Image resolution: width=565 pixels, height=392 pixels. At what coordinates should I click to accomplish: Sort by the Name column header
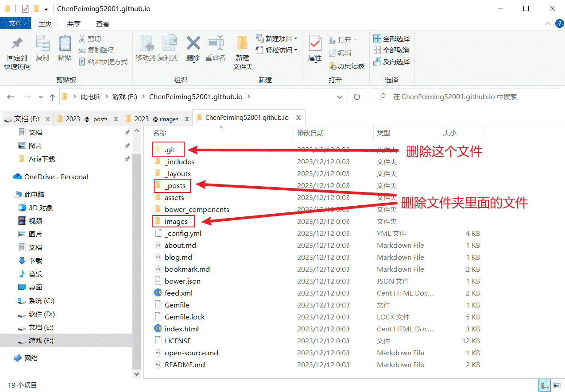click(x=219, y=133)
